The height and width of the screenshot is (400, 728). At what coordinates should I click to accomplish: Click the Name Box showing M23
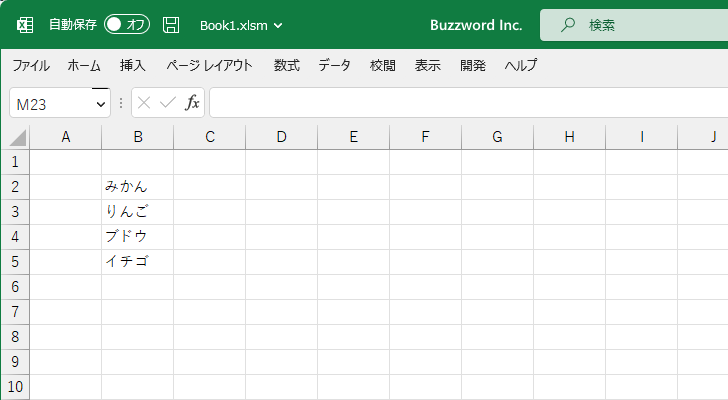tap(60, 103)
